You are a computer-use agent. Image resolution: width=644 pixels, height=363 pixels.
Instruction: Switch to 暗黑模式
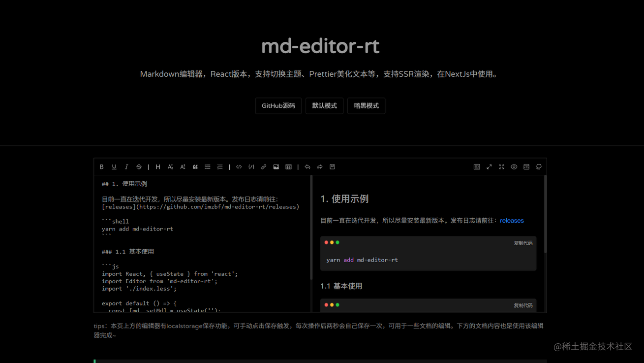(366, 105)
